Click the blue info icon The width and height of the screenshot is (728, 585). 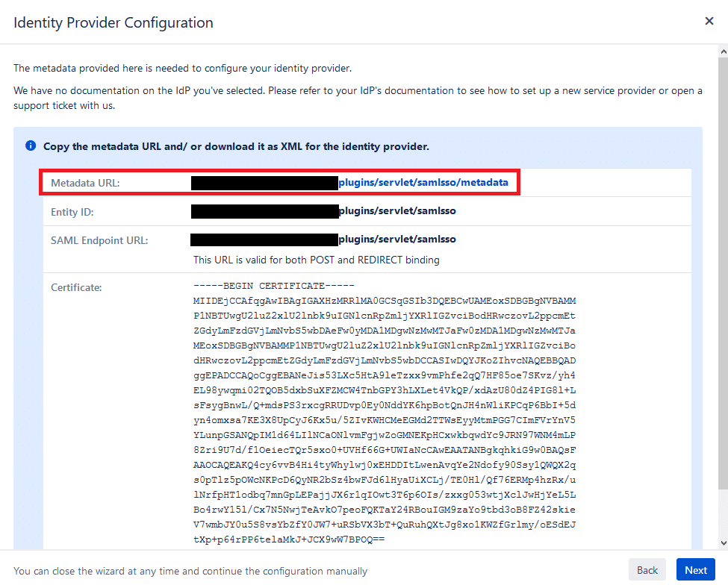point(31,146)
